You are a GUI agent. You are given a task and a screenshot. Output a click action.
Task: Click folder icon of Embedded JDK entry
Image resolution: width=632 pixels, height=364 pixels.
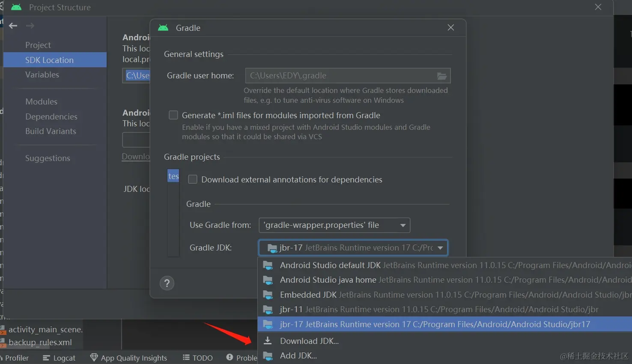268,295
